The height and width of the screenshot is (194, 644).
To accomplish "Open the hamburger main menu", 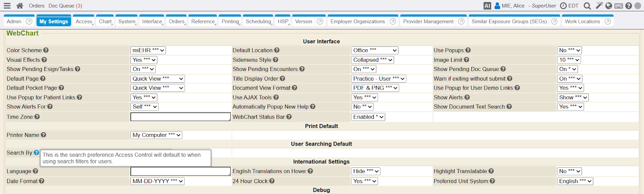I will [x=7, y=6].
